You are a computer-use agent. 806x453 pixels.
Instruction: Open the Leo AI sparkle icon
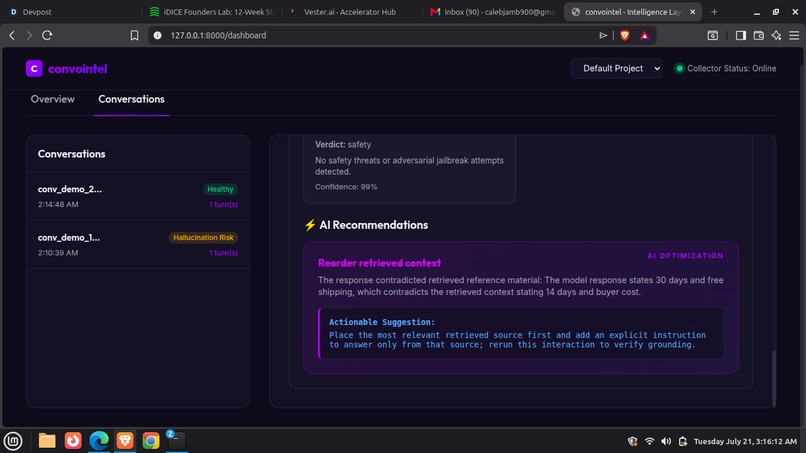(x=776, y=35)
